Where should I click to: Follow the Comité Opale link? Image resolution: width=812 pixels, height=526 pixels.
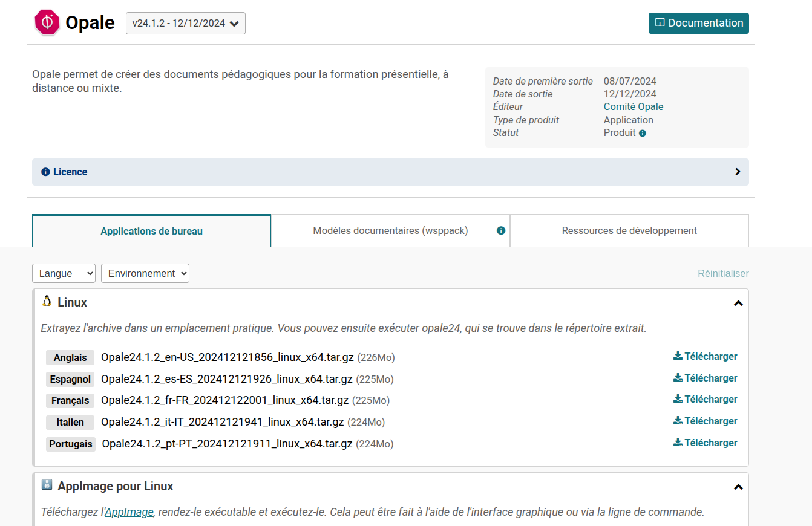(634, 106)
